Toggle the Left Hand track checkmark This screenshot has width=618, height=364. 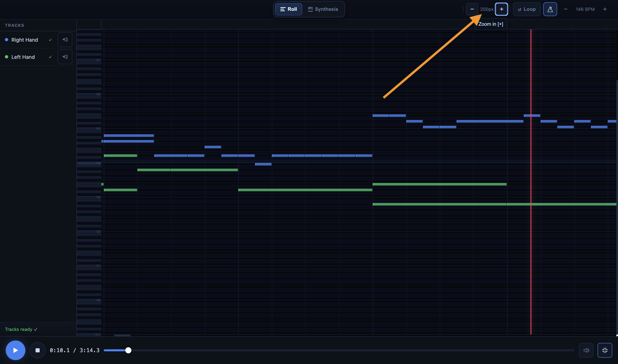[50, 57]
